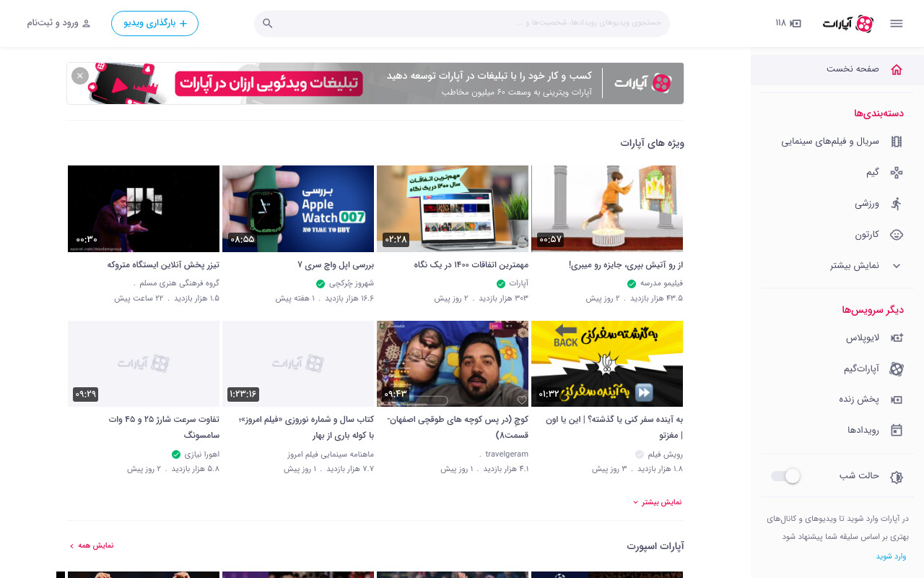Open title بررسی اپل واچ سری ۷
The image size is (924, 578).
pos(336,265)
